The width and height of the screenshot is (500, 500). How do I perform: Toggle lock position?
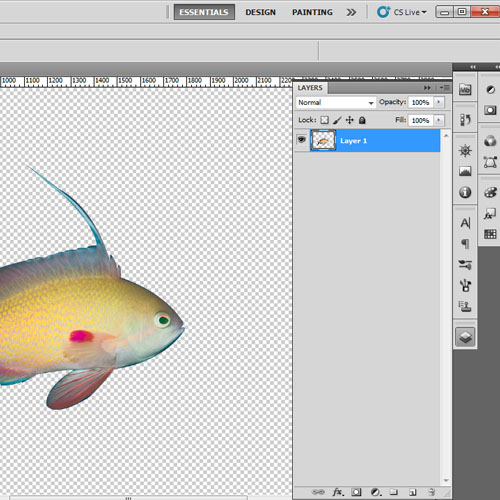click(x=350, y=120)
